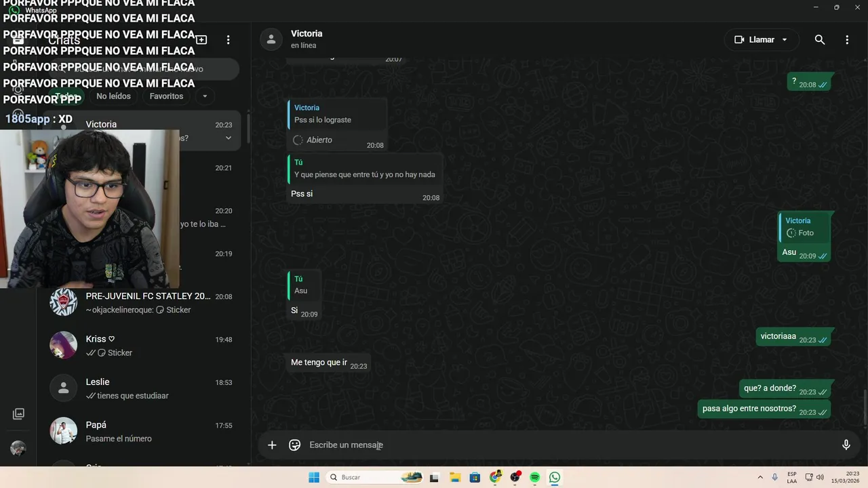Open the Kriss chat
This screenshot has height=488, width=868.
click(141, 346)
